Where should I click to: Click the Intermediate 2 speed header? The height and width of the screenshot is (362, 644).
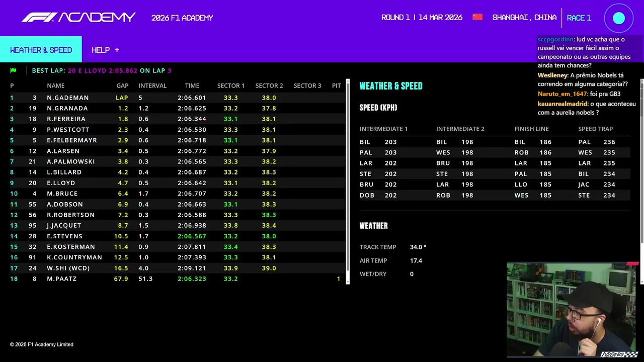(460, 129)
